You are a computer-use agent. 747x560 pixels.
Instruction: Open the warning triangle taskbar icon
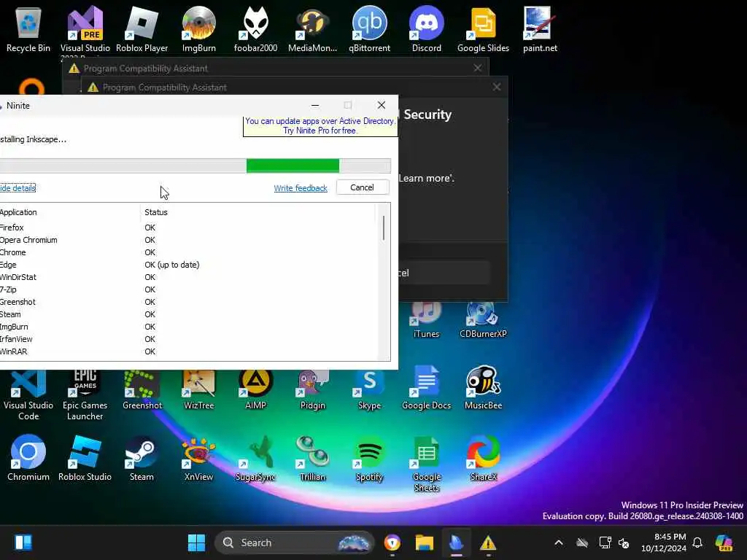pos(488,542)
